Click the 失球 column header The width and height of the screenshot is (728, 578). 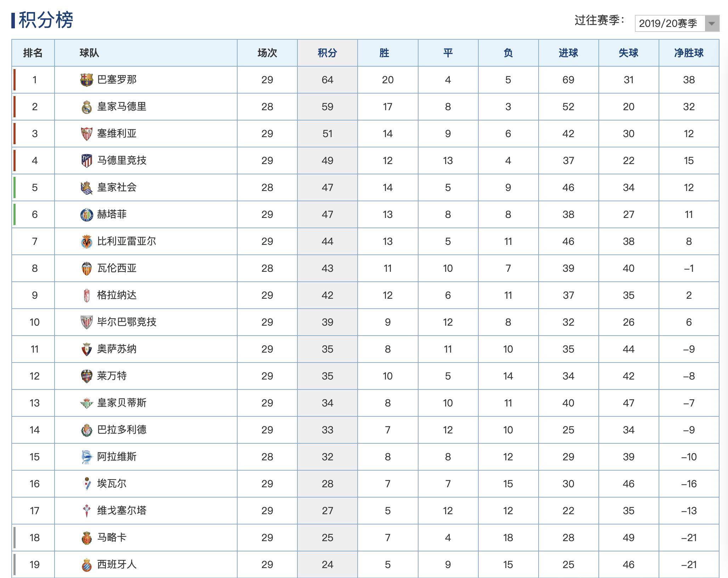(629, 53)
